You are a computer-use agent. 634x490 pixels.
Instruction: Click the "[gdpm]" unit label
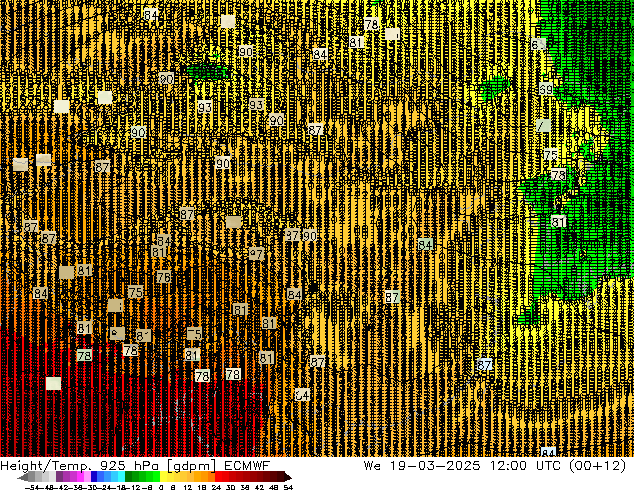click(x=192, y=466)
